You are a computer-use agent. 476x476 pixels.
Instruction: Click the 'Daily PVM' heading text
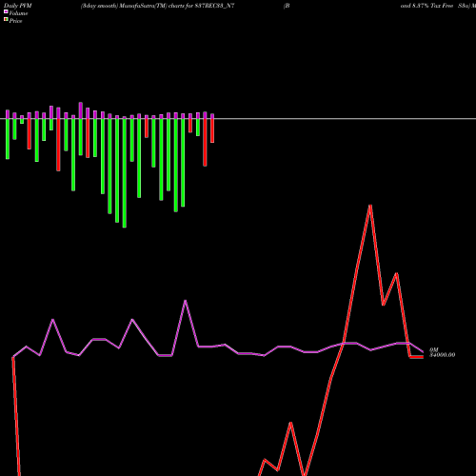pyautogui.click(x=18, y=6)
